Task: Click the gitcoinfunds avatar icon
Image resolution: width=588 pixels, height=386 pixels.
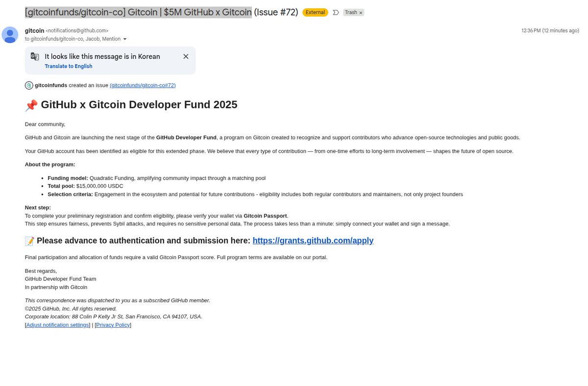Action: point(29,85)
